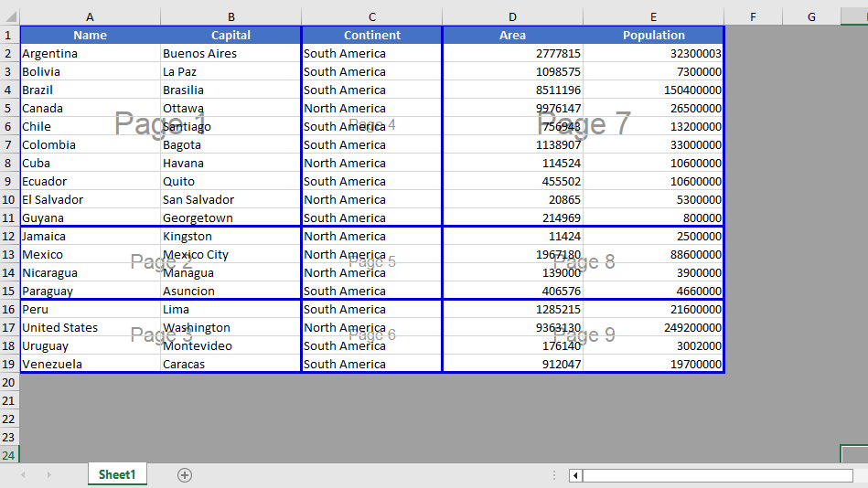Select population value 249200000
The width and height of the screenshot is (868, 488).
(653, 327)
